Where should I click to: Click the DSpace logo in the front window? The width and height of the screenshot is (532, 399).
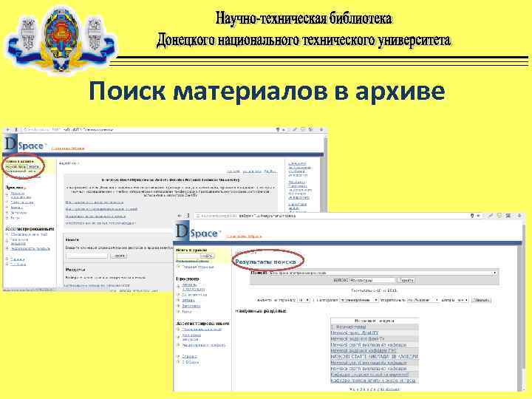pos(197,232)
